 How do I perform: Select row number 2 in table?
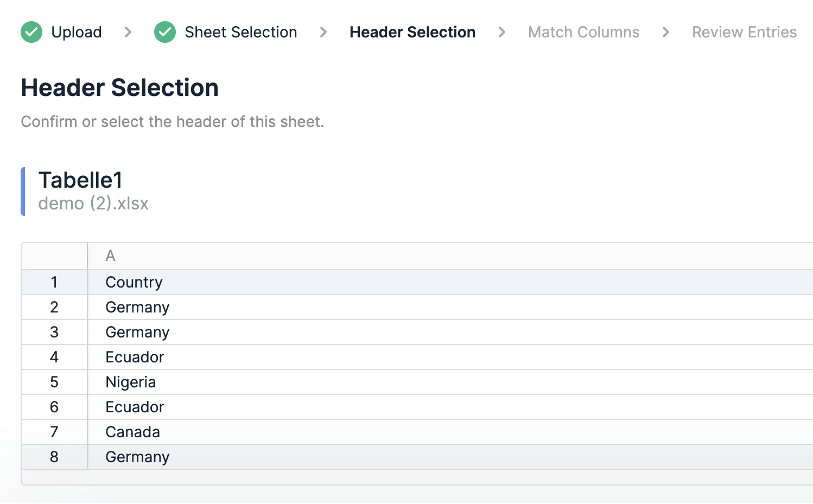coord(54,307)
